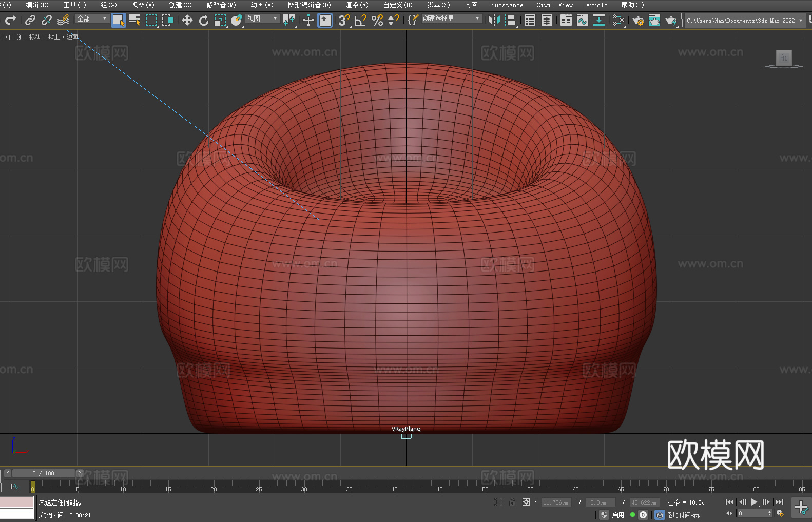Click the Align tool icon
This screenshot has width=812, height=522.
click(x=511, y=20)
